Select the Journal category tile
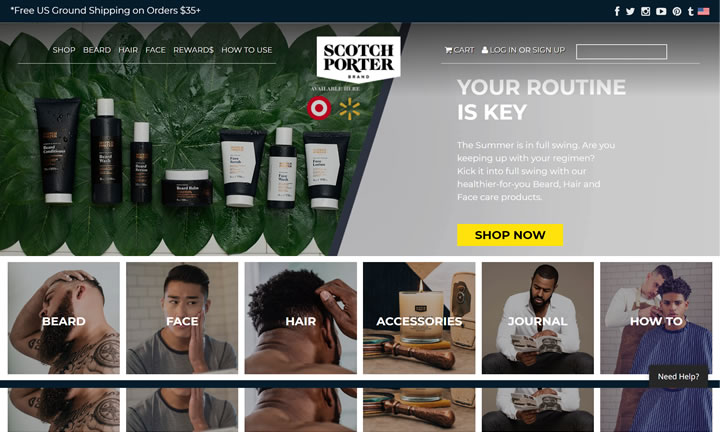The image size is (720, 432). coord(537,318)
